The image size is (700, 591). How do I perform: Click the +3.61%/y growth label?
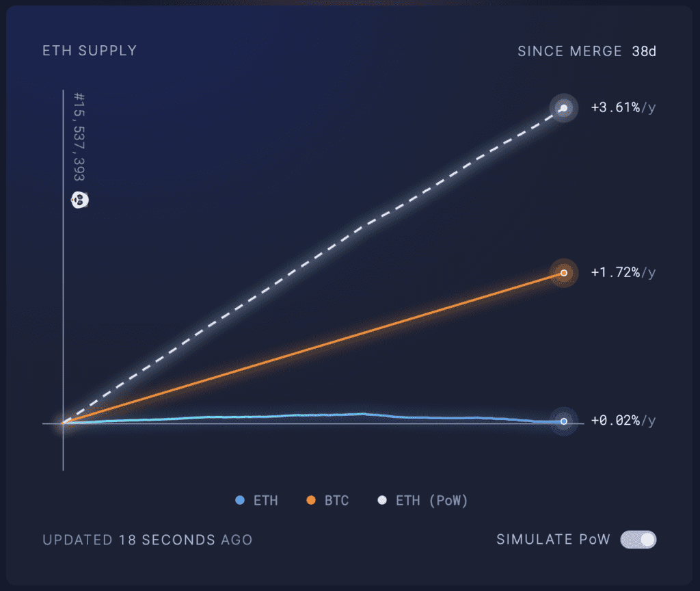[x=623, y=107]
